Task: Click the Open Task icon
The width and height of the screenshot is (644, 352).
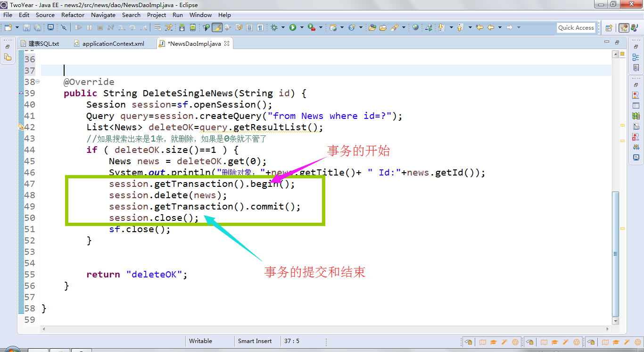Action: pos(383,27)
